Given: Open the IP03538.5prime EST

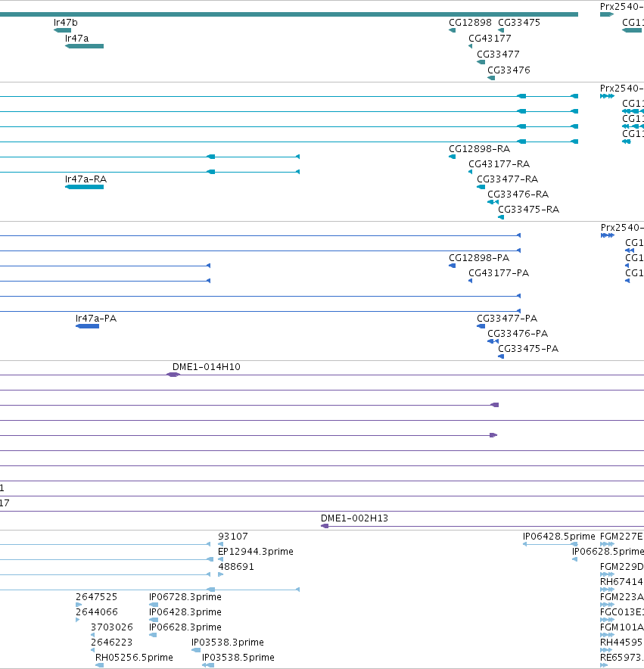Looking at the screenshot, I should [208, 665].
